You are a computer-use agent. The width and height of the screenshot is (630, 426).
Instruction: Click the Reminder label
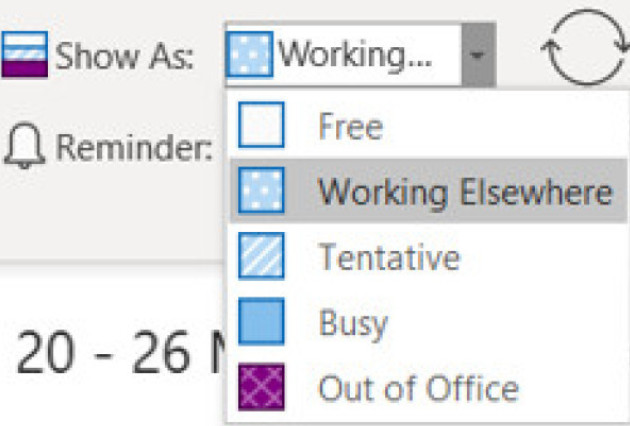pyautogui.click(x=135, y=148)
